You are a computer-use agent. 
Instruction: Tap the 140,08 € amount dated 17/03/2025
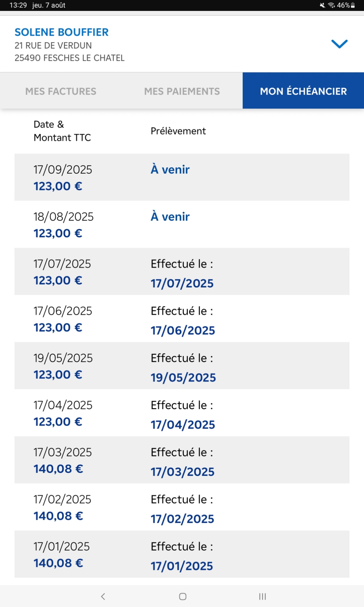pos(58,469)
